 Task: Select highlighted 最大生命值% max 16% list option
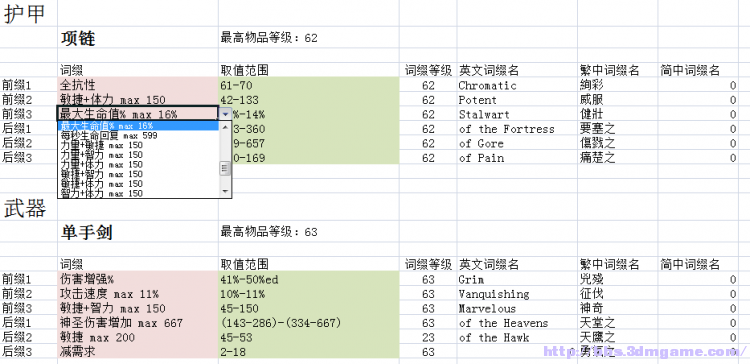click(x=139, y=126)
